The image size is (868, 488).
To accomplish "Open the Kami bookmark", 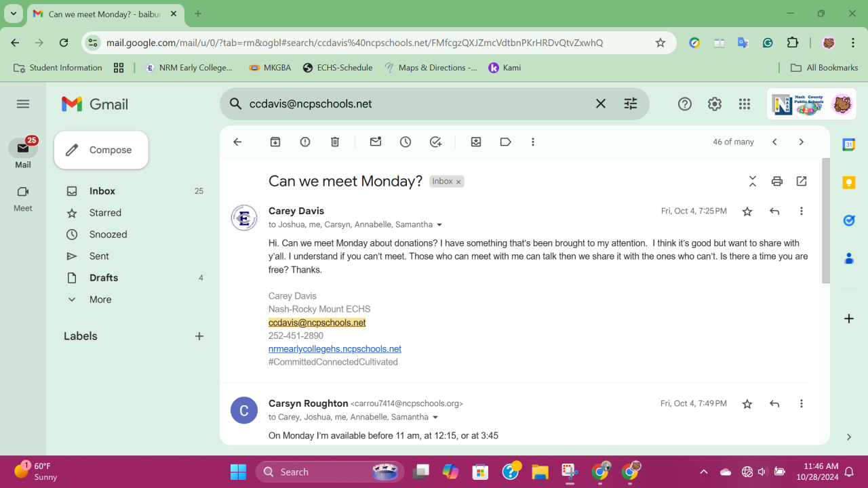I will pyautogui.click(x=505, y=68).
